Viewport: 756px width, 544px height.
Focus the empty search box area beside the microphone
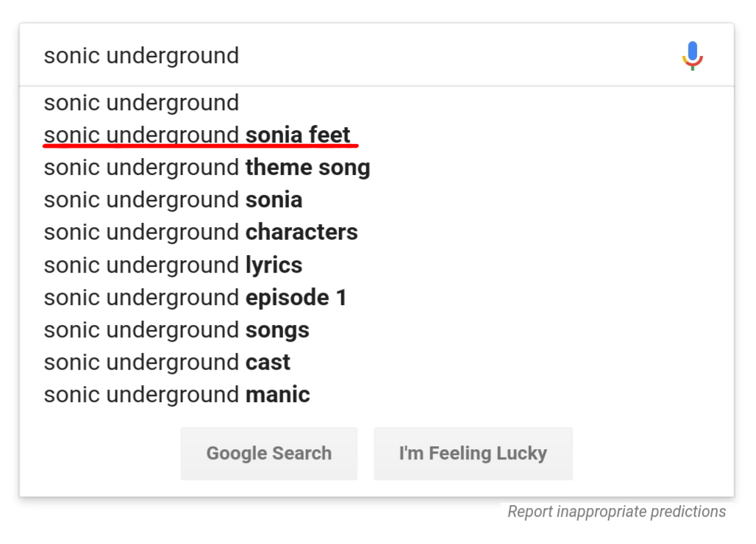pos(458,55)
